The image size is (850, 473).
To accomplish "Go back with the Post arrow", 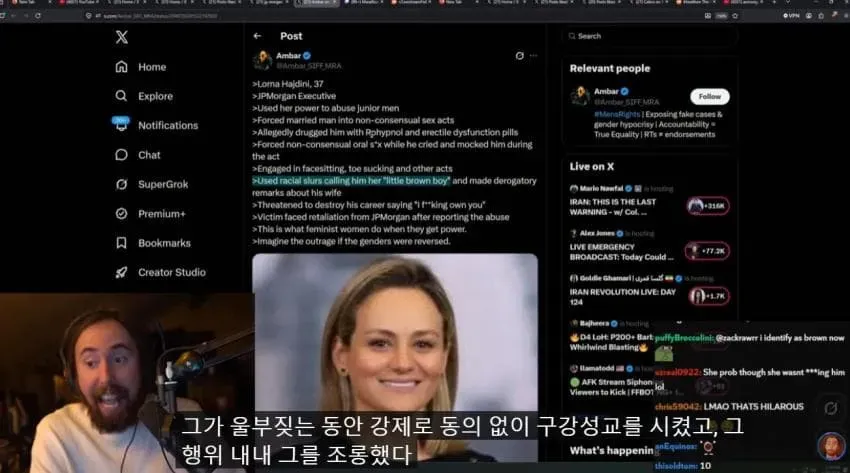I will 257,36.
